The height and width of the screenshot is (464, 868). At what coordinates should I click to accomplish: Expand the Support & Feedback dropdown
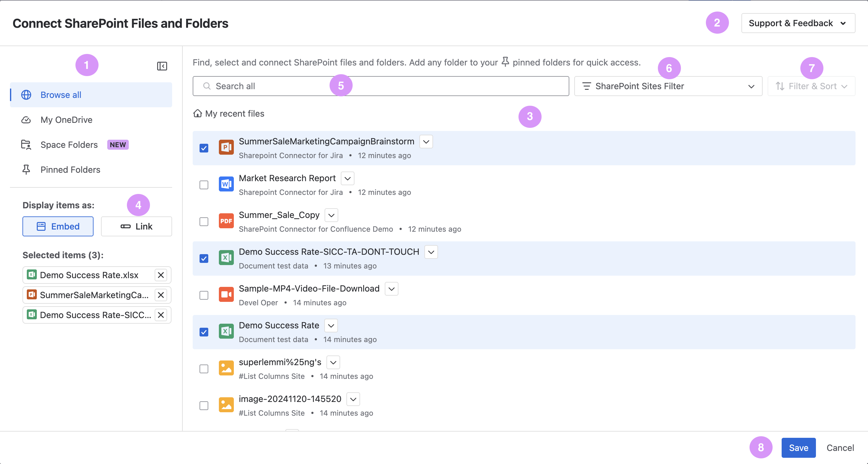[x=798, y=23]
